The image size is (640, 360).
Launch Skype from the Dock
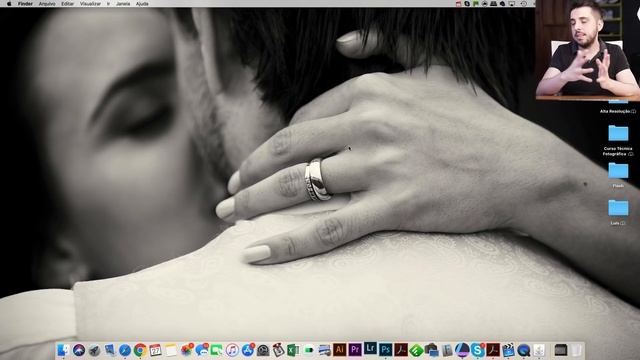(x=477, y=350)
